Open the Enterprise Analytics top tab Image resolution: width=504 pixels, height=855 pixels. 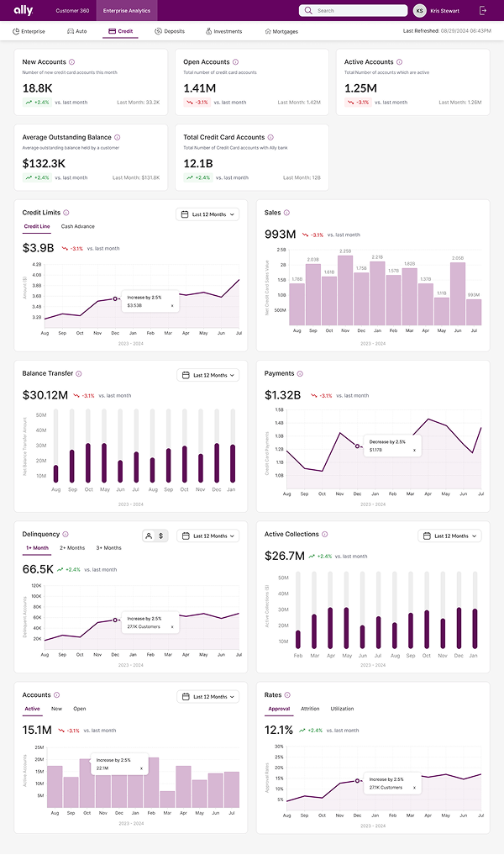click(x=127, y=10)
